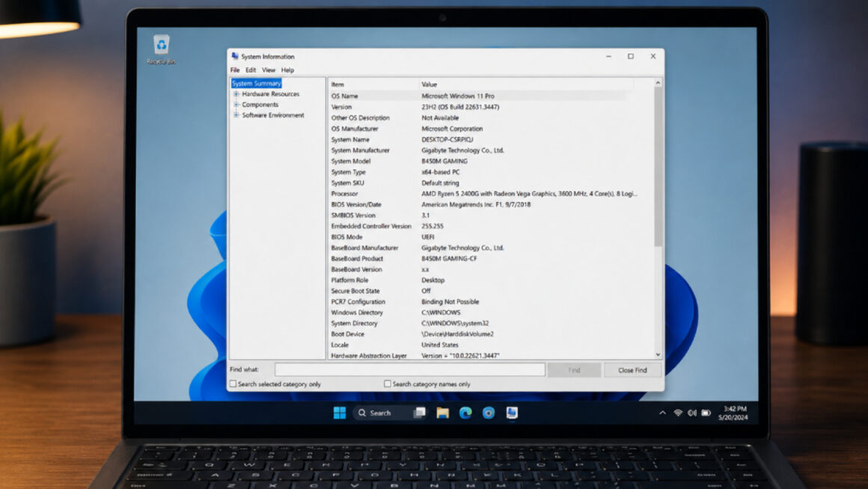
Task: Select the Components category
Action: (260, 105)
